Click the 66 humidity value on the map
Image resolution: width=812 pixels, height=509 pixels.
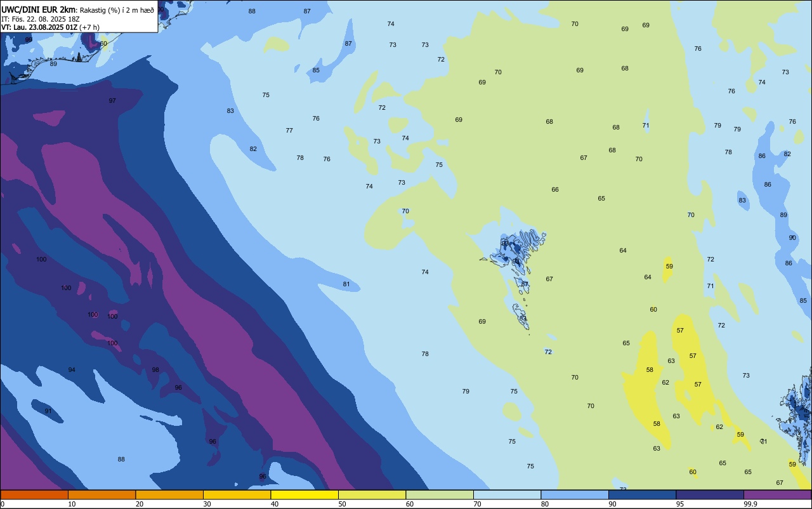555,190
